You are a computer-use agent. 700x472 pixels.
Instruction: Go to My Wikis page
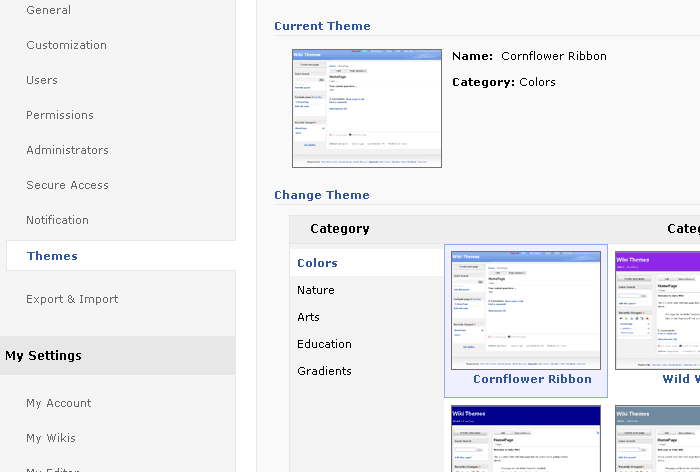click(x=51, y=438)
